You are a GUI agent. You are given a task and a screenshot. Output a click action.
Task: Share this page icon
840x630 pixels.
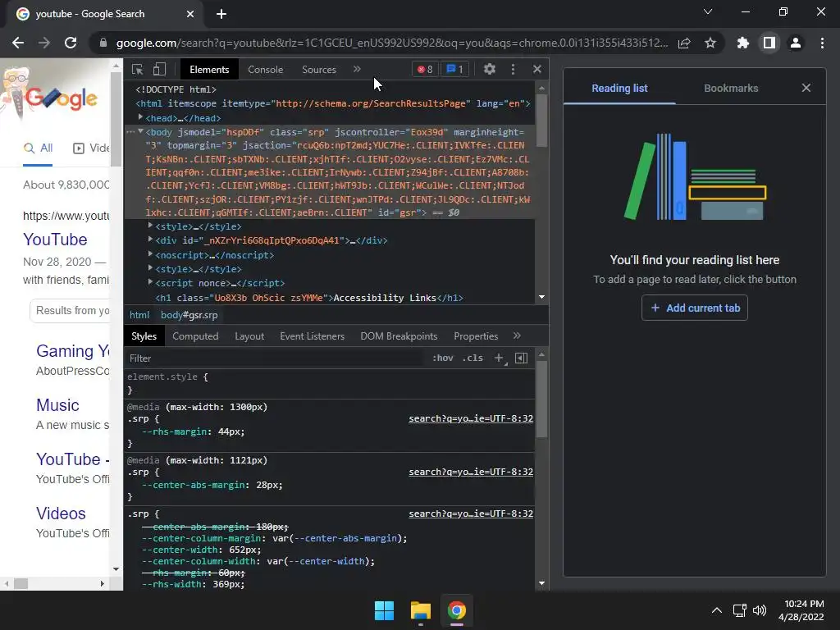point(684,43)
